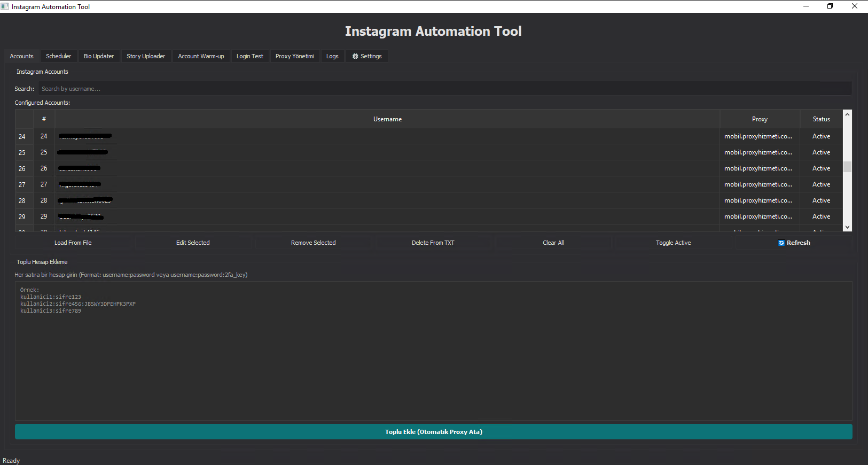Sort by the Username column header
The height and width of the screenshot is (465, 868).
pos(387,119)
